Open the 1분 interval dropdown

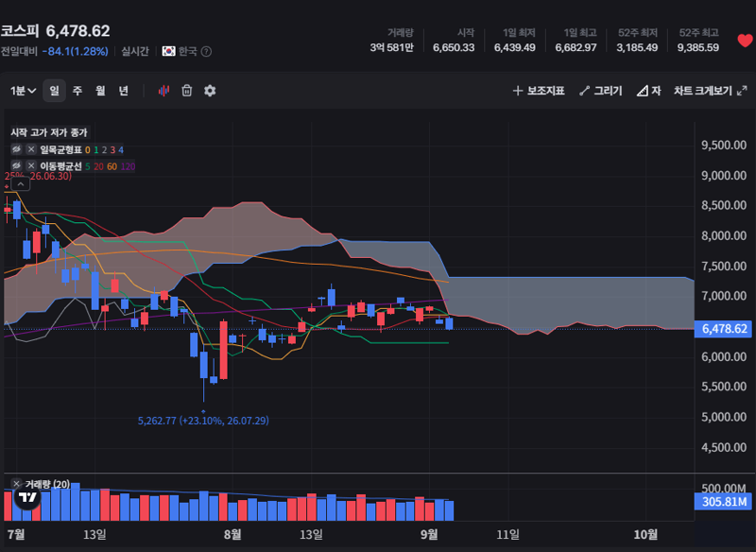click(23, 91)
